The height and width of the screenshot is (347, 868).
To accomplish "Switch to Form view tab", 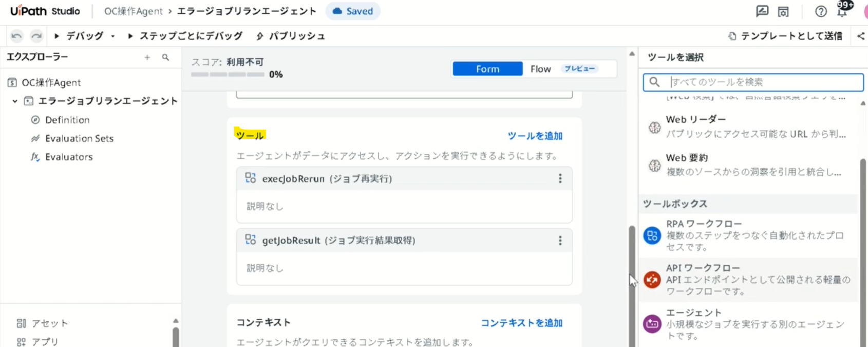I will (x=487, y=69).
